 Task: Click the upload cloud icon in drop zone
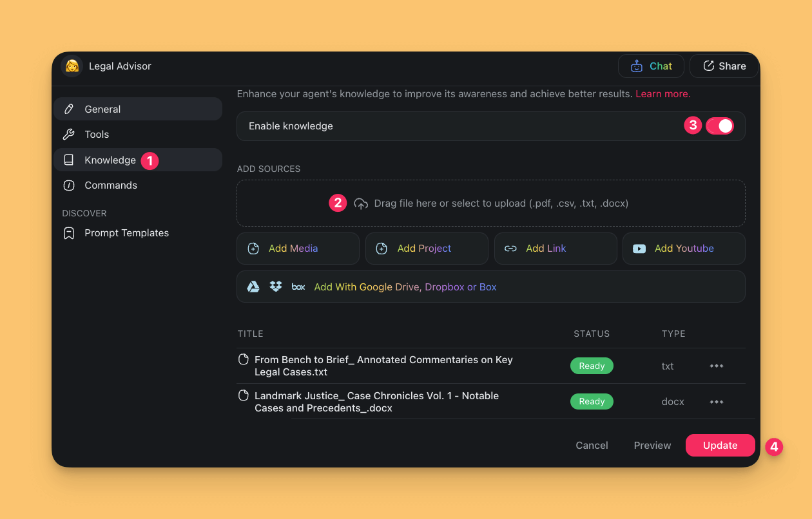pyautogui.click(x=361, y=203)
